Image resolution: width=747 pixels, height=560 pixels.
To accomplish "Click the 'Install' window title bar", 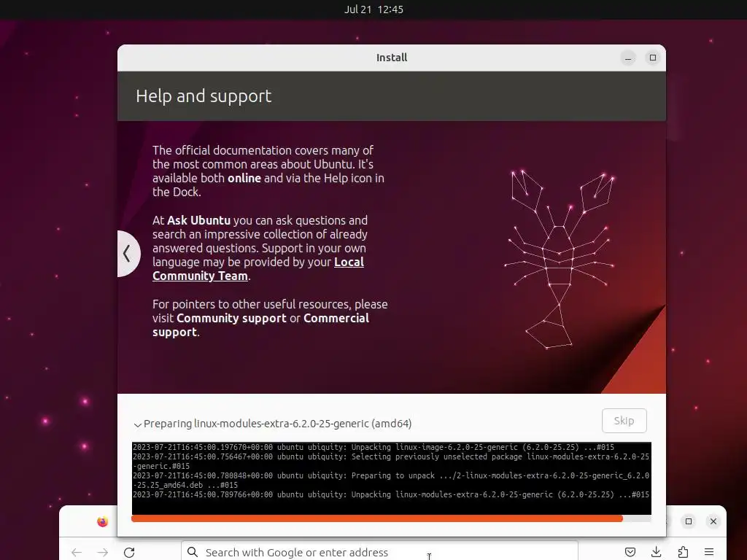I will (x=392, y=58).
